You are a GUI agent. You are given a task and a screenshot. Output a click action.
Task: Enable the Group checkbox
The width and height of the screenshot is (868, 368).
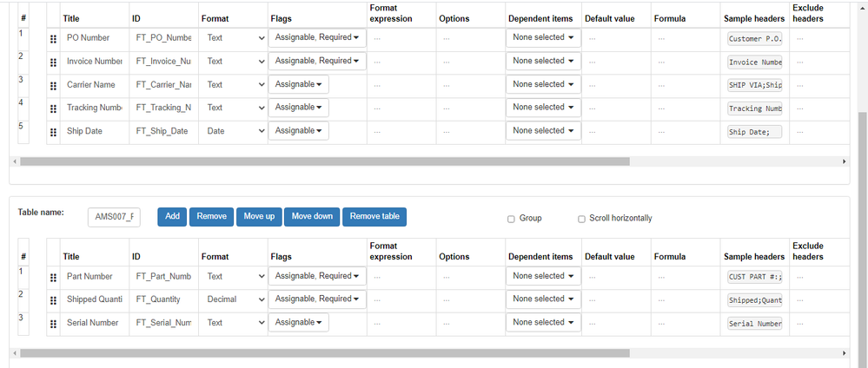511,219
